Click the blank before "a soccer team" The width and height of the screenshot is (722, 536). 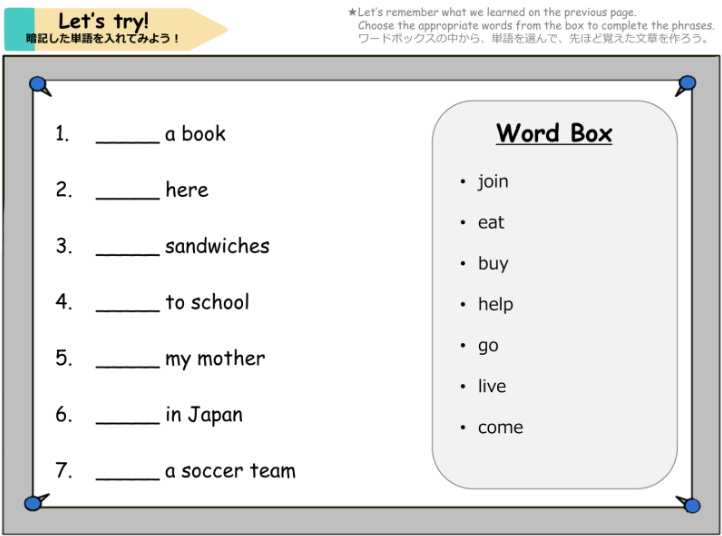point(127,472)
